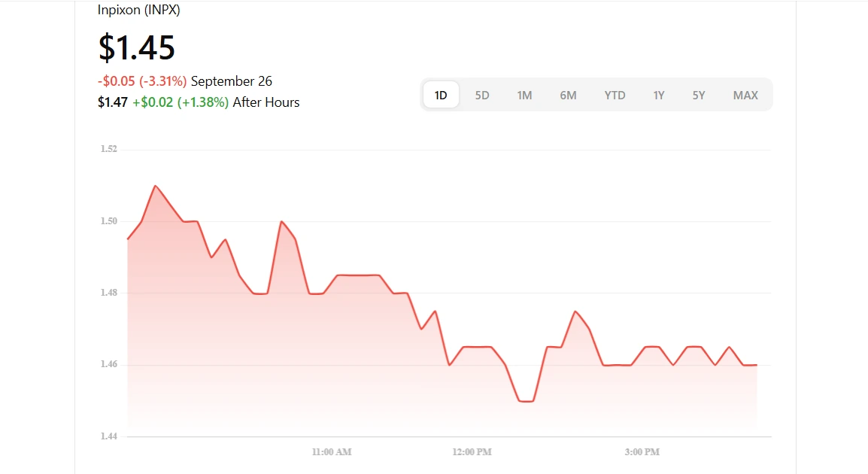Viewport: 868px width, 474px height.
Task: Click the chart's highest peak near 1.51
Action: [156, 186]
